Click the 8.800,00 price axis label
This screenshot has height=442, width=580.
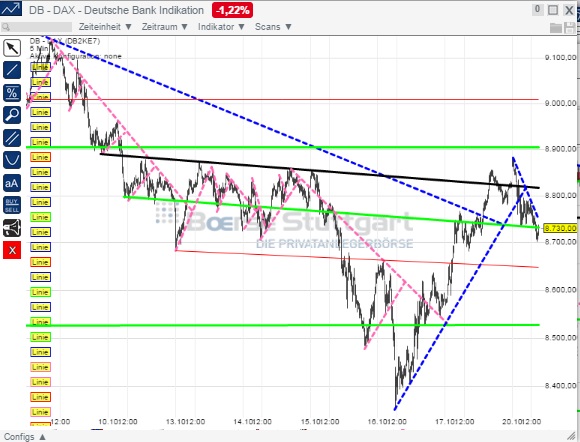click(x=560, y=195)
